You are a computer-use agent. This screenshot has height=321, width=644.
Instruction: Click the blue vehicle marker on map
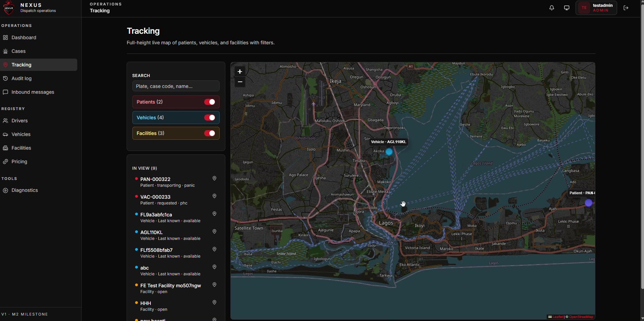coord(390,152)
